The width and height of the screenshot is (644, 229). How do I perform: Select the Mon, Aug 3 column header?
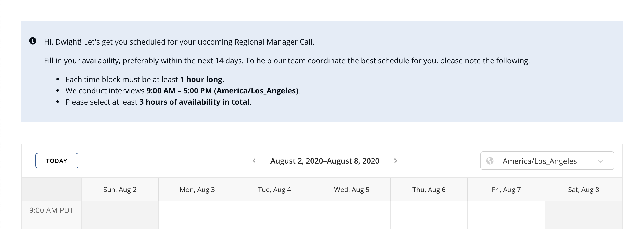click(x=197, y=190)
